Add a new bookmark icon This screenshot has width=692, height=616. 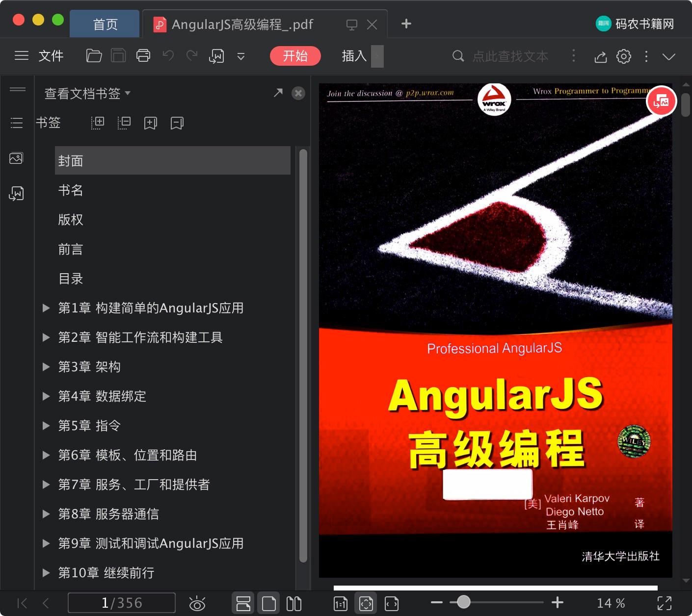(x=151, y=123)
